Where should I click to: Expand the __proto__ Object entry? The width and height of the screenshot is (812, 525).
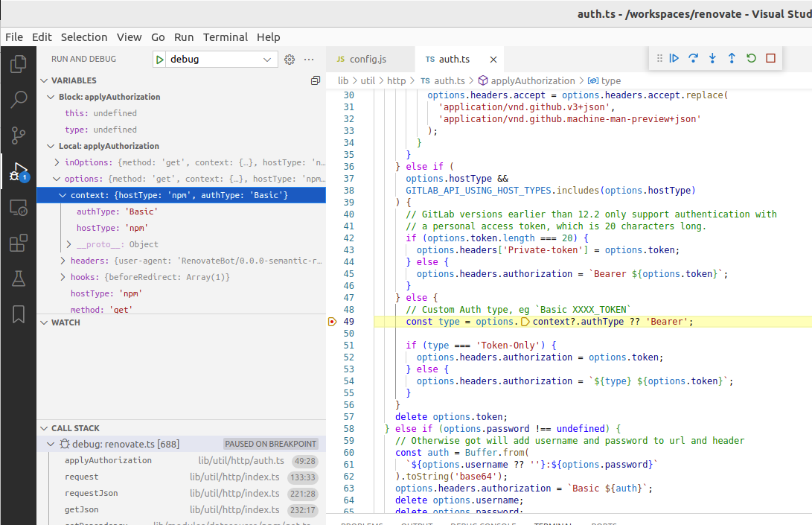(x=69, y=244)
